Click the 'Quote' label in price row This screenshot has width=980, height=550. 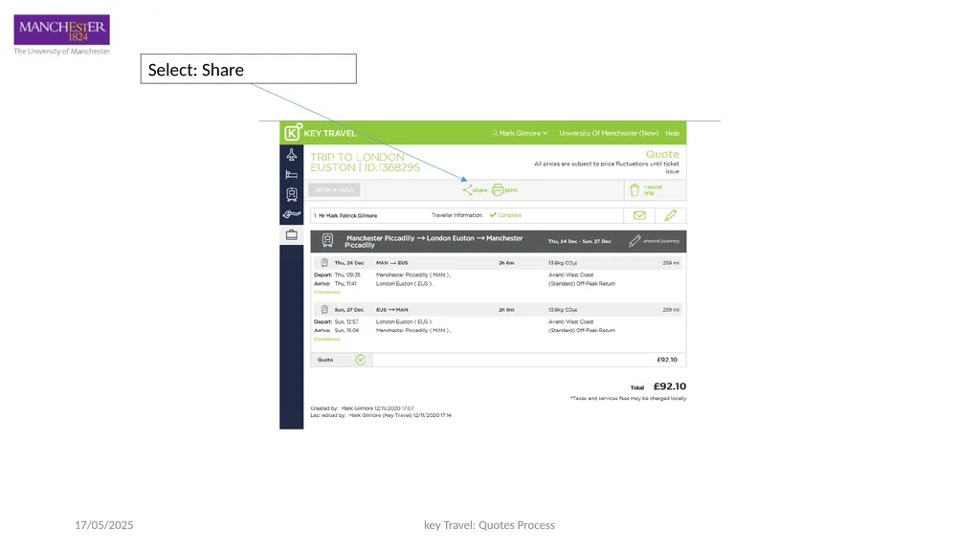(x=325, y=360)
